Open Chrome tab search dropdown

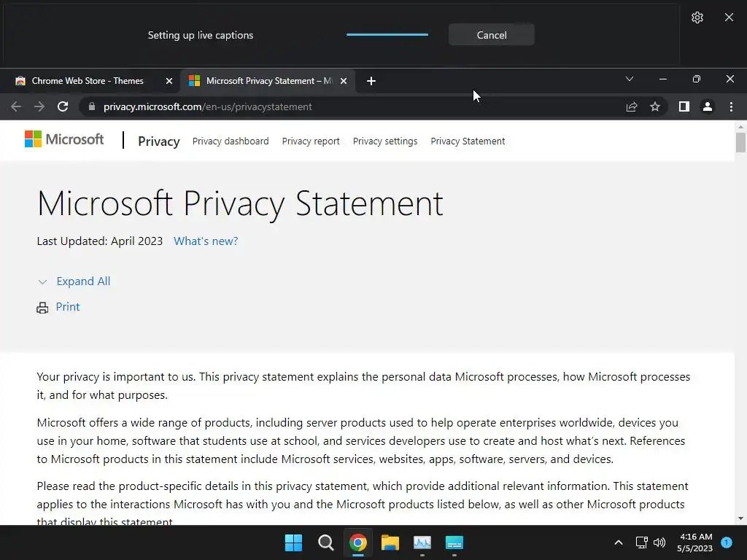click(630, 79)
